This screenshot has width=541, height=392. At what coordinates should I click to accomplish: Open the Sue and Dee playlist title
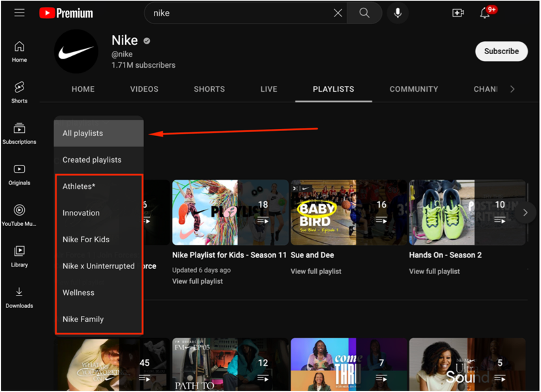pos(312,255)
